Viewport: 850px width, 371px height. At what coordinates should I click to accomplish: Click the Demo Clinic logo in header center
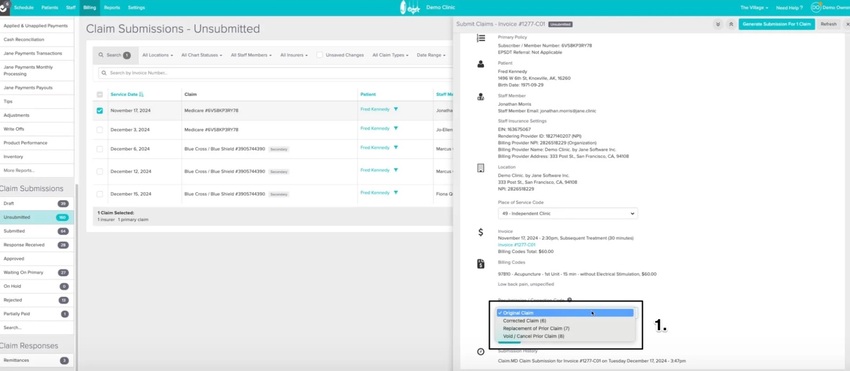(x=410, y=8)
